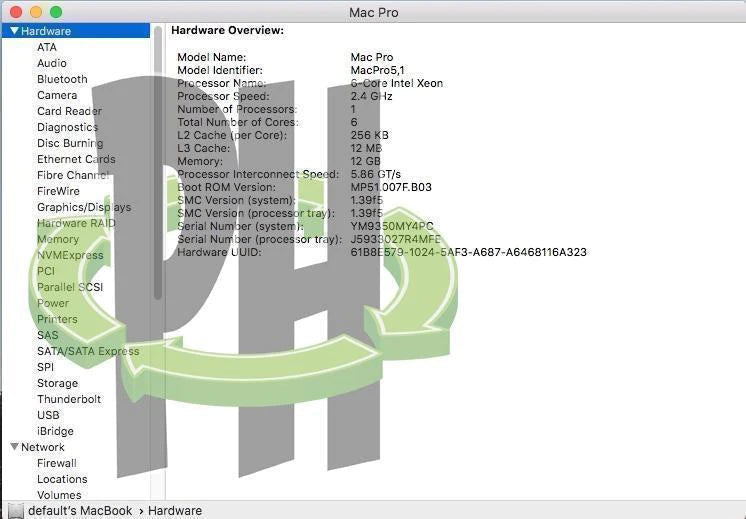Show Card Reader information

(x=69, y=111)
